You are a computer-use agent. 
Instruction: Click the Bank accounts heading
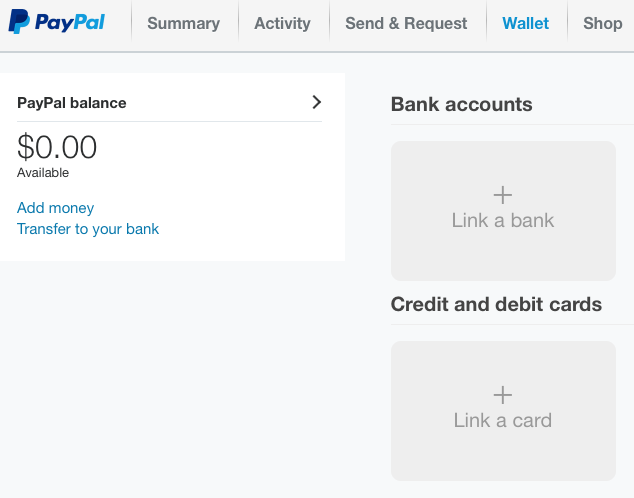click(x=461, y=104)
